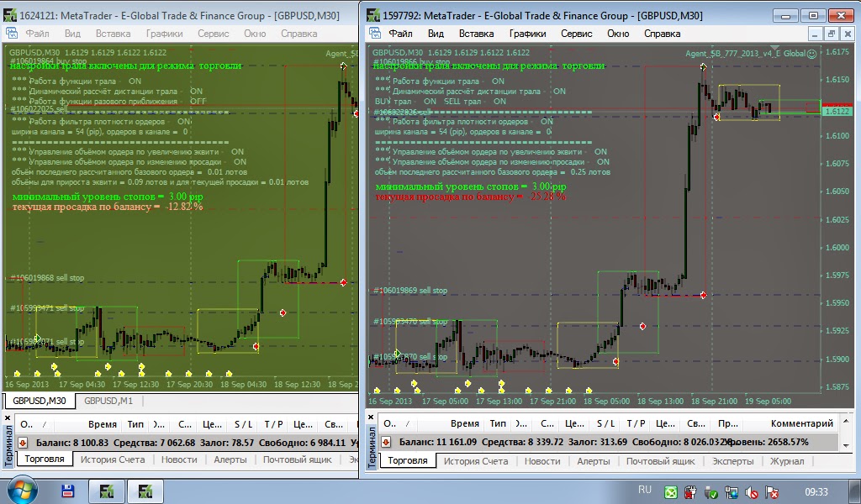Click the Action Center flag tray icon
This screenshot has height=504, width=861.
pos(772,492)
